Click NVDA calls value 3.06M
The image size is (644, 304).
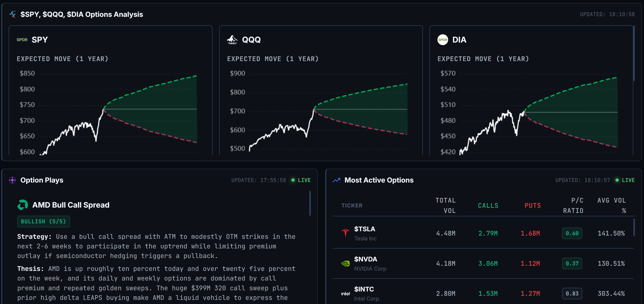click(488, 263)
